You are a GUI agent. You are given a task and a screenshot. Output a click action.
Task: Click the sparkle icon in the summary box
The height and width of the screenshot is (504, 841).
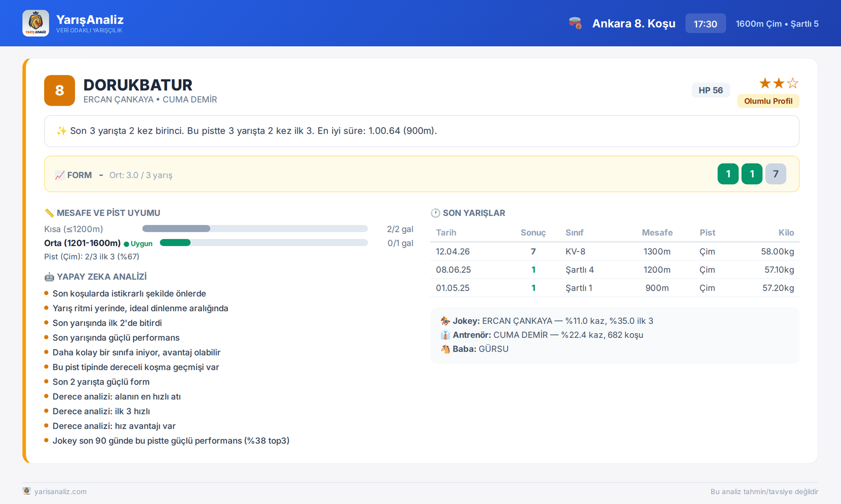click(61, 131)
